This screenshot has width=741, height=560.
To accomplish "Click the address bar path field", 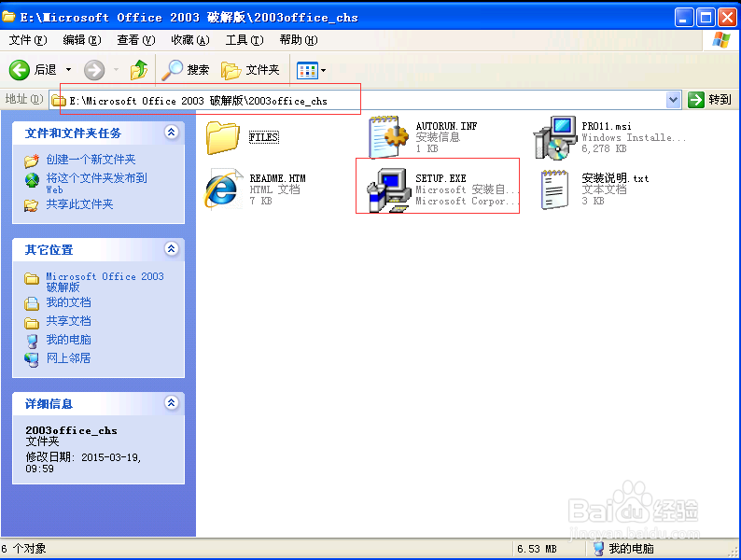I will coord(357,100).
